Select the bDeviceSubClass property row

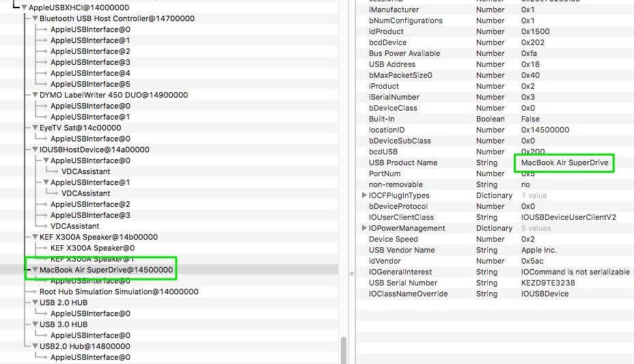click(495, 140)
